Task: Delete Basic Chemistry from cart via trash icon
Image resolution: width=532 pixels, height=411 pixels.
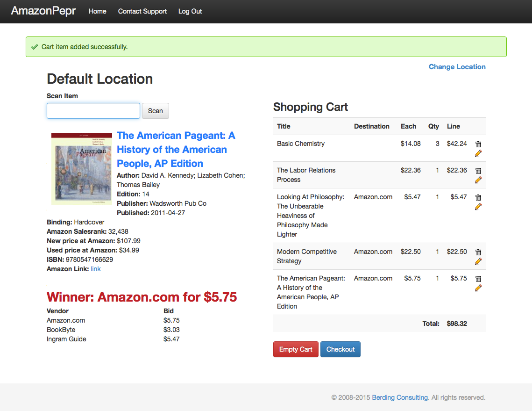Action: (x=478, y=144)
